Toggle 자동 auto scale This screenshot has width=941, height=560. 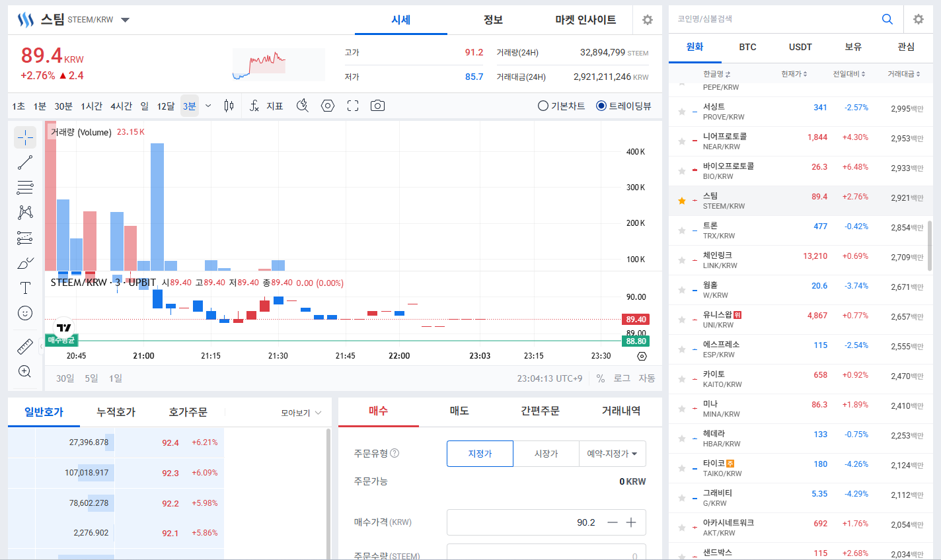point(647,378)
